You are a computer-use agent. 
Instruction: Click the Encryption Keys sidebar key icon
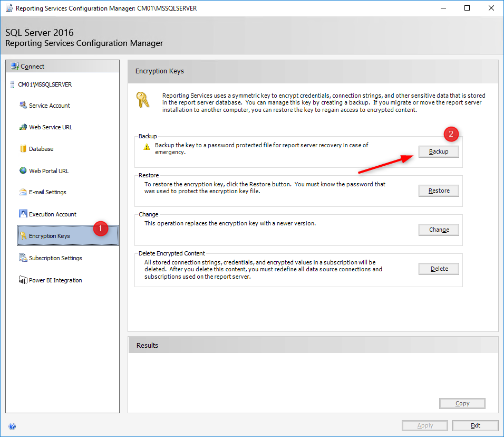tap(23, 235)
